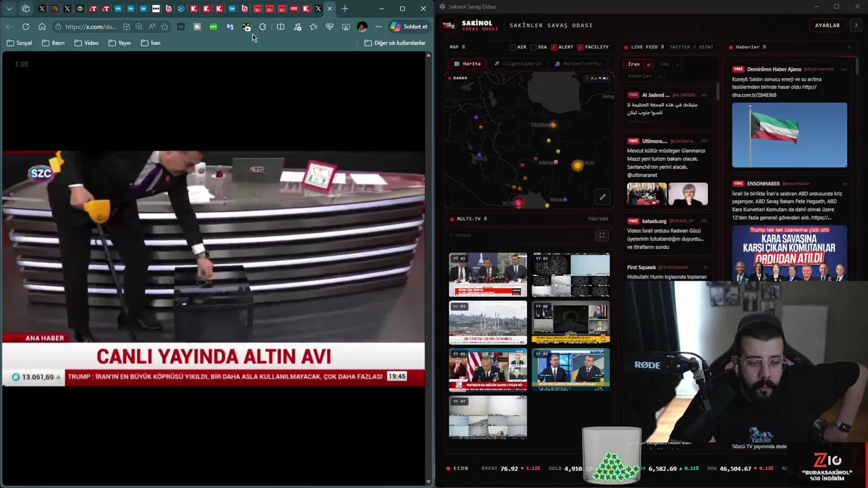868x488 pixels.
Task: Click the sözcü video player
Action: [213, 268]
